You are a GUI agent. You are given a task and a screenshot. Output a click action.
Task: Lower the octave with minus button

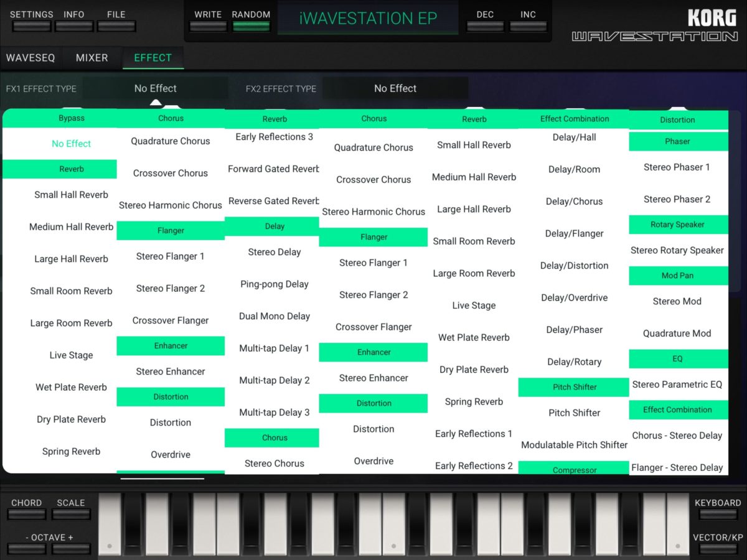click(27, 548)
